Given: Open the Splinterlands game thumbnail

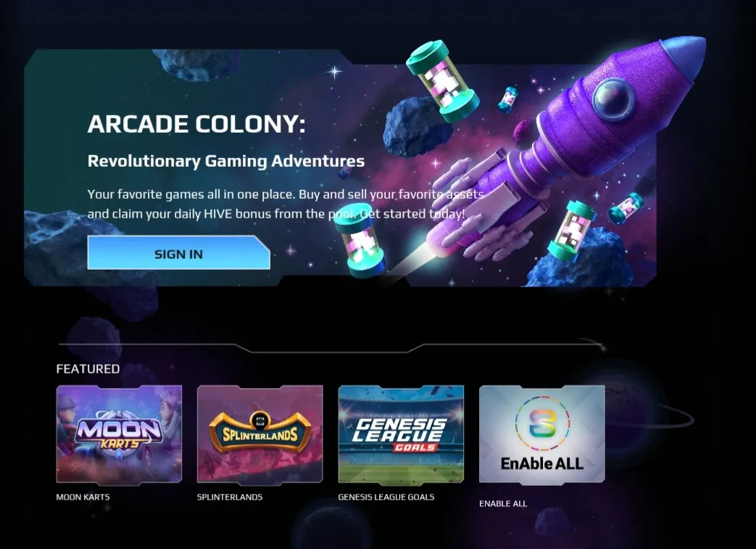Looking at the screenshot, I should pyautogui.click(x=260, y=434).
